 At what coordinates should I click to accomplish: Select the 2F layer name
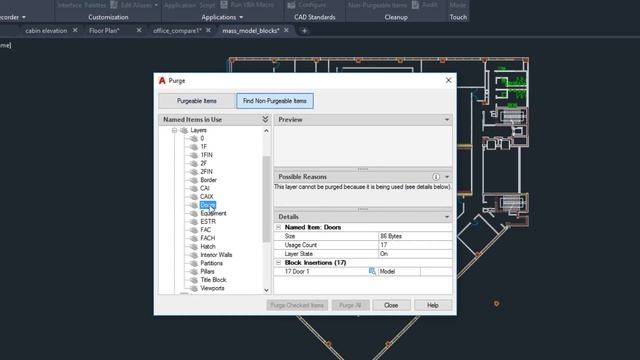click(x=204, y=163)
